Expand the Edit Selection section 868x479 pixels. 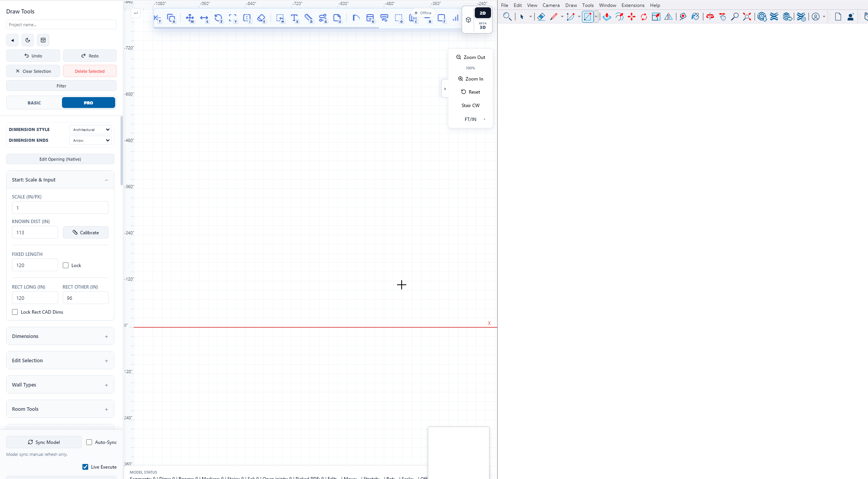coord(60,360)
